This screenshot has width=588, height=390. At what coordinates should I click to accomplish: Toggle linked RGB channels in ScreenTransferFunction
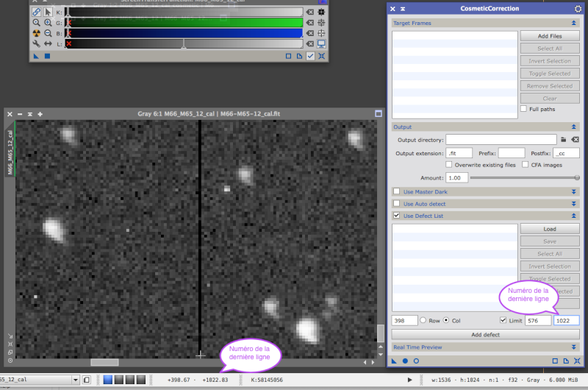tap(36, 12)
